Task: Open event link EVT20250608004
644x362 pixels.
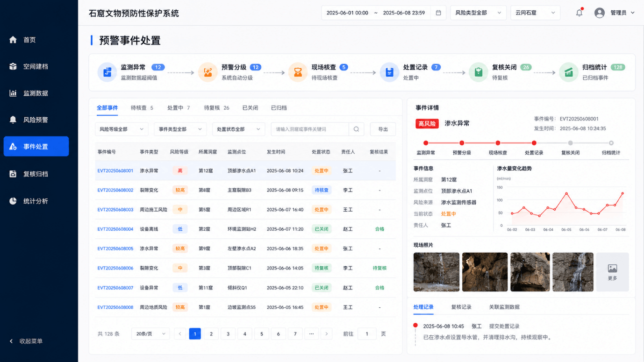Action: tap(115, 229)
